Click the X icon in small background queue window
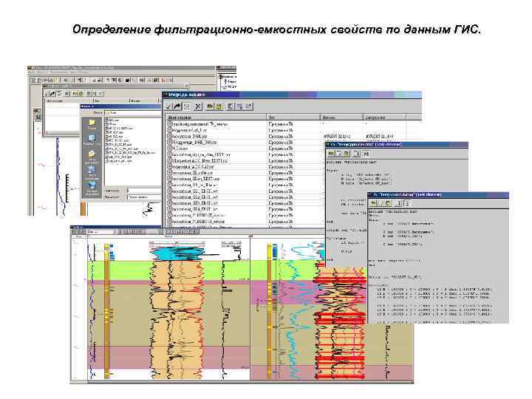The height and width of the screenshot is (399, 532). click(67, 93)
